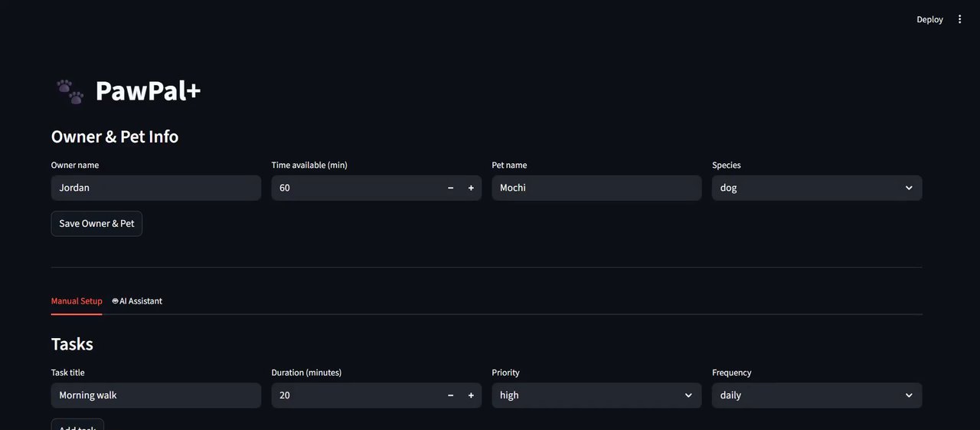Increase Time available with plus icon

tap(471, 188)
